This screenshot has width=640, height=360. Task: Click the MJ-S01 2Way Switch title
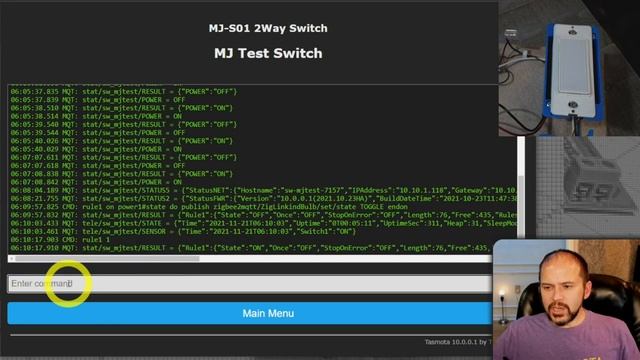coord(268,28)
